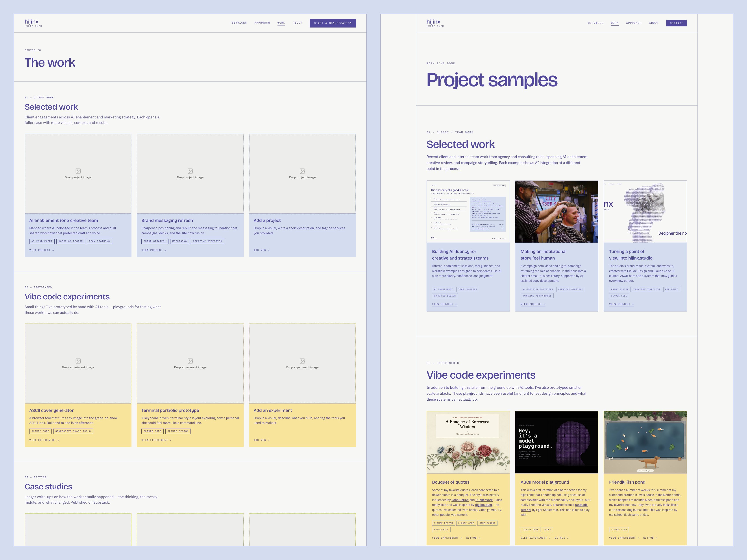Click image icon in Add a project placeholder
The width and height of the screenshot is (747, 560).
302,171
